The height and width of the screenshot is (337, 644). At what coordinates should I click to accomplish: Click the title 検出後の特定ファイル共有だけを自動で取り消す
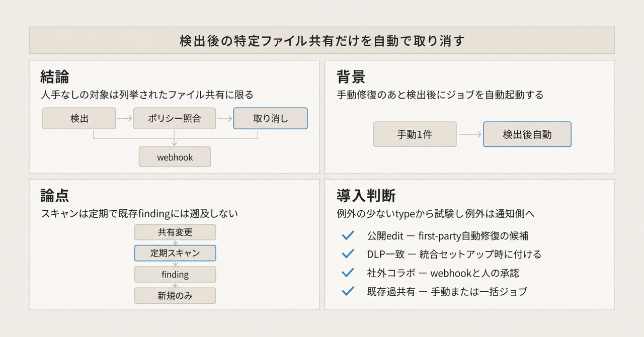(x=322, y=41)
